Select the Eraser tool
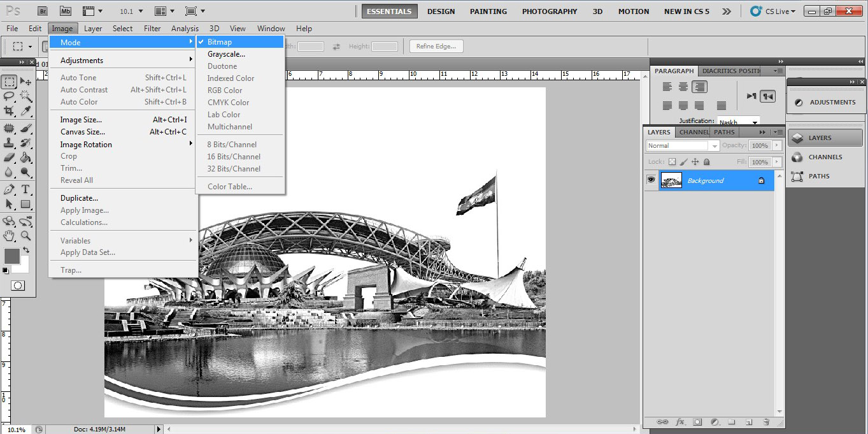 pos(9,157)
